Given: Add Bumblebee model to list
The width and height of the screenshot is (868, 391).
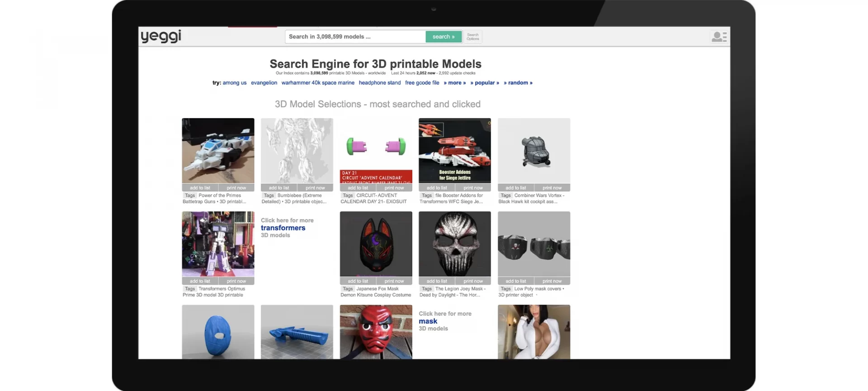Looking at the screenshot, I should click(279, 188).
